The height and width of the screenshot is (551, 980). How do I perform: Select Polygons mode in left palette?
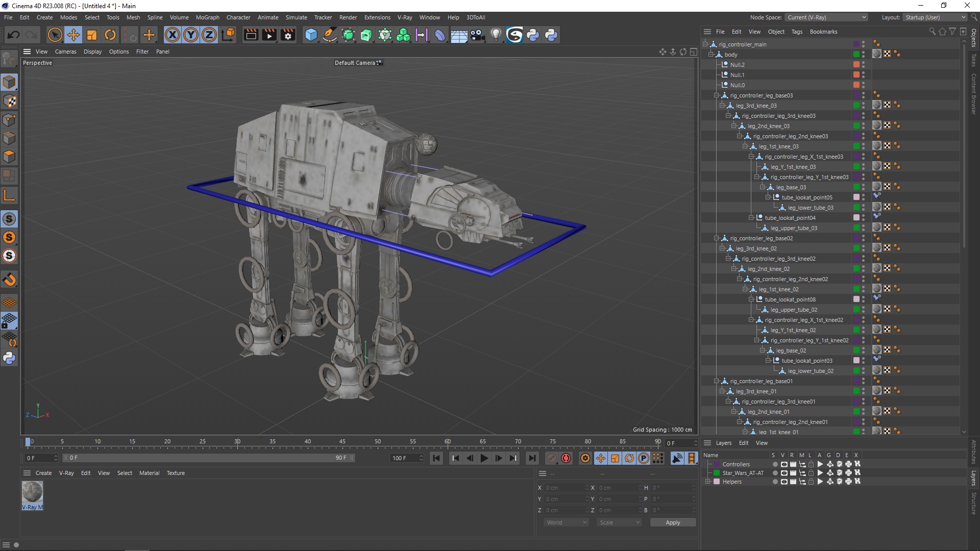[9, 157]
